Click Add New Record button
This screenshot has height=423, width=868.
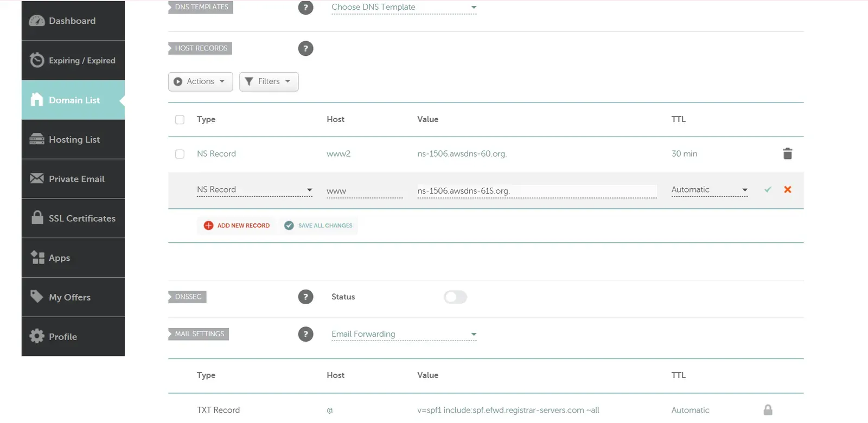237,226
